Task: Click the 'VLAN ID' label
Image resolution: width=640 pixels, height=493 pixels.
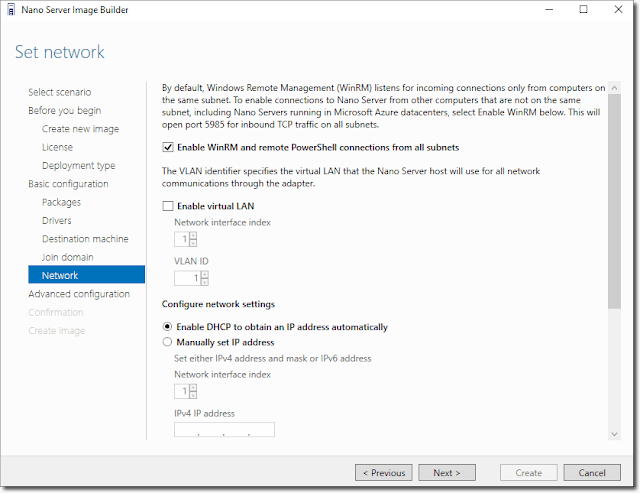Action: (191, 261)
